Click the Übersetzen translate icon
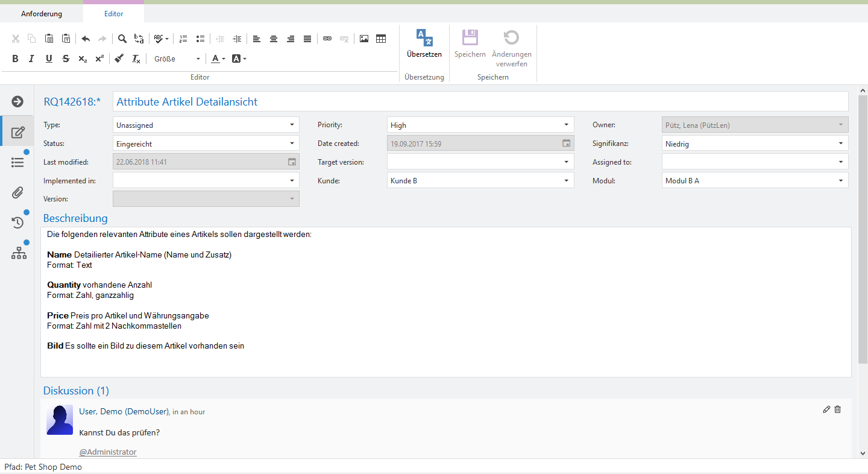The image size is (868, 474). [424, 38]
